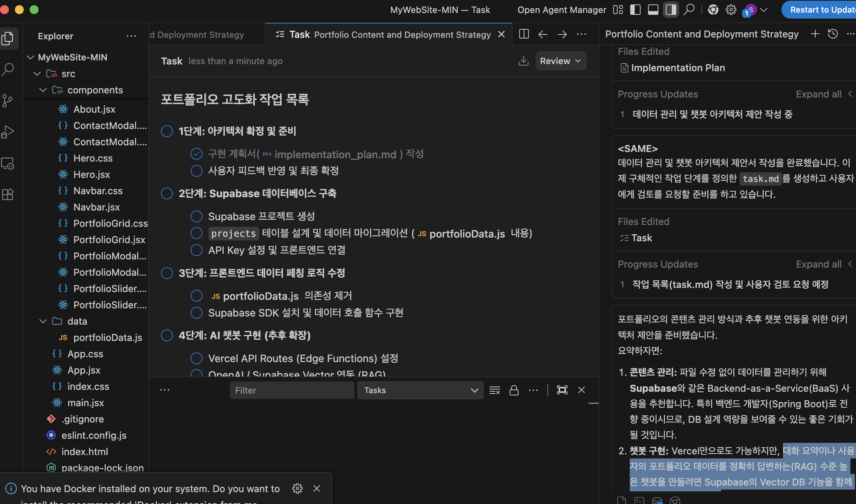Open Run and Debug view icon

8,132
